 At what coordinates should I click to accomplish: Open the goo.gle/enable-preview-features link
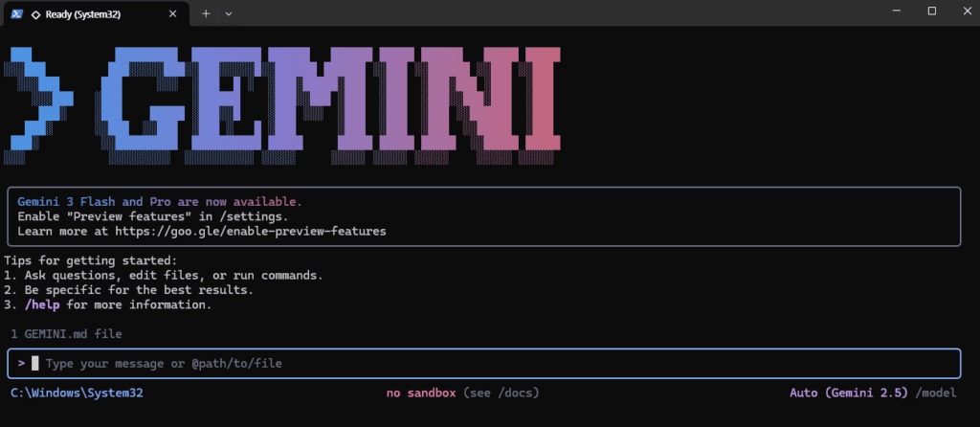click(x=251, y=232)
